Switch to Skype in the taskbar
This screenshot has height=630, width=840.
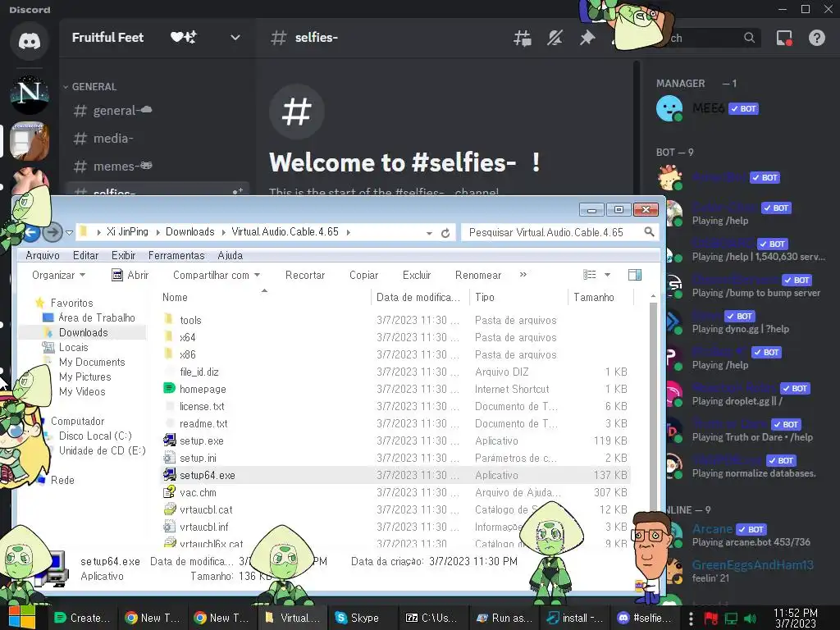tap(363, 618)
